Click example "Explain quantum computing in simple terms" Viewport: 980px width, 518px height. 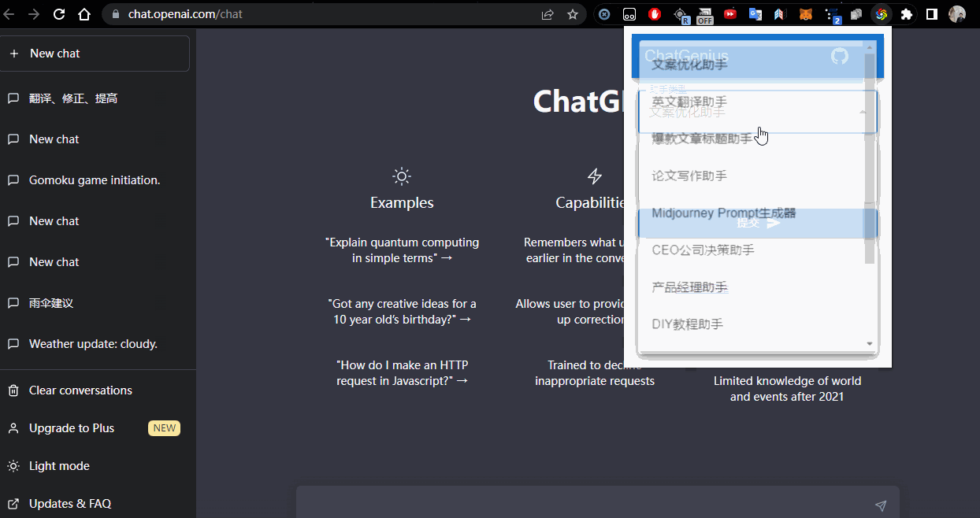click(x=402, y=250)
